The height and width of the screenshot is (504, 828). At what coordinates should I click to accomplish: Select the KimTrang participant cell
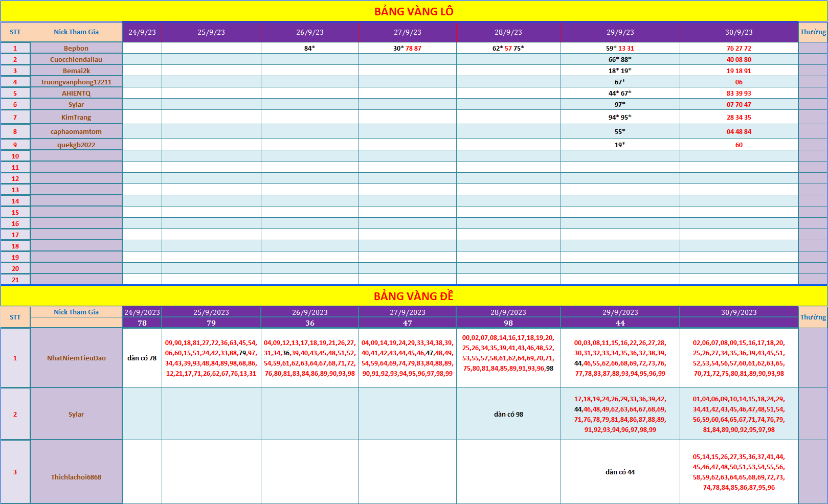tap(76, 117)
